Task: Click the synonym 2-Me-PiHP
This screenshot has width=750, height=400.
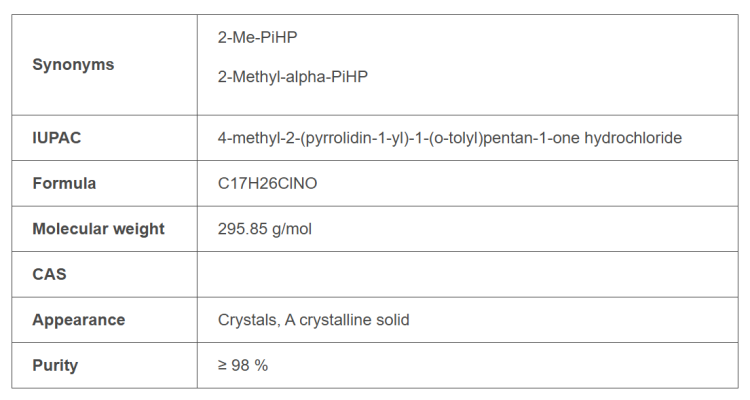Action: point(257,38)
